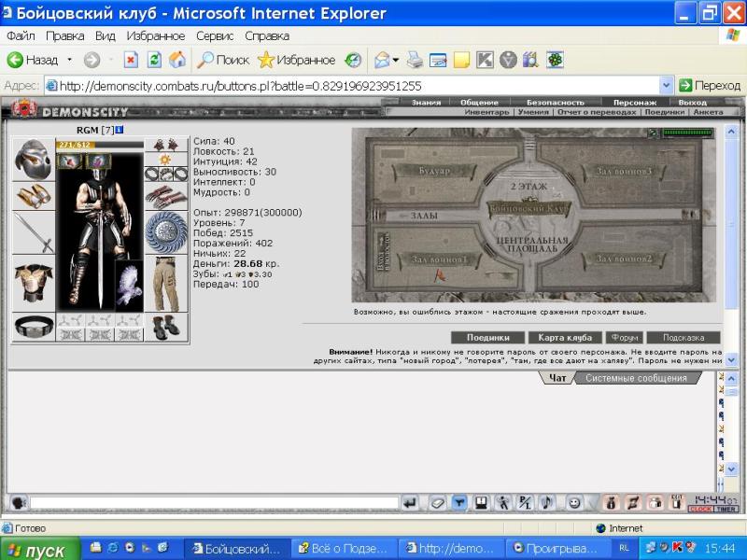Click the three rings equipment slot
The width and height of the screenshot is (747, 560).
166,175
